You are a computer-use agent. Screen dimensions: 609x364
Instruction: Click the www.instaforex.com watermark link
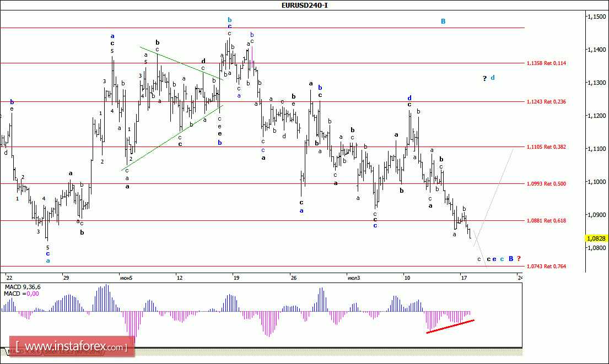(x=71, y=347)
